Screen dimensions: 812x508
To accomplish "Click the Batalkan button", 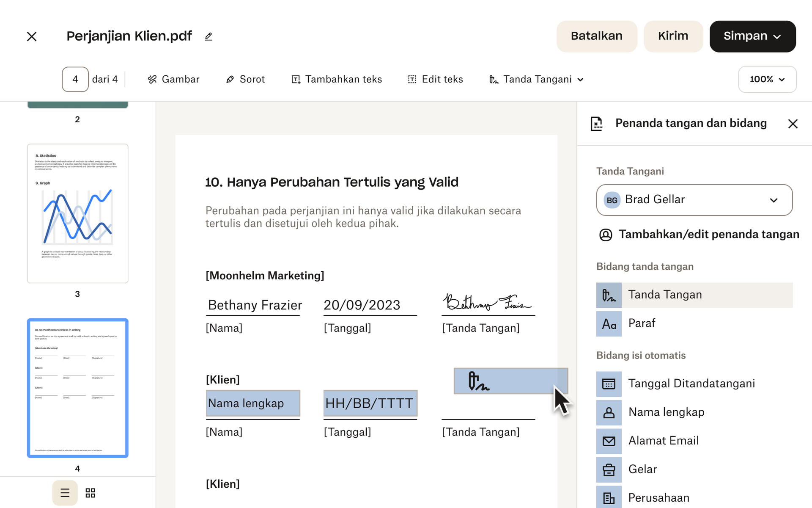I will (597, 36).
